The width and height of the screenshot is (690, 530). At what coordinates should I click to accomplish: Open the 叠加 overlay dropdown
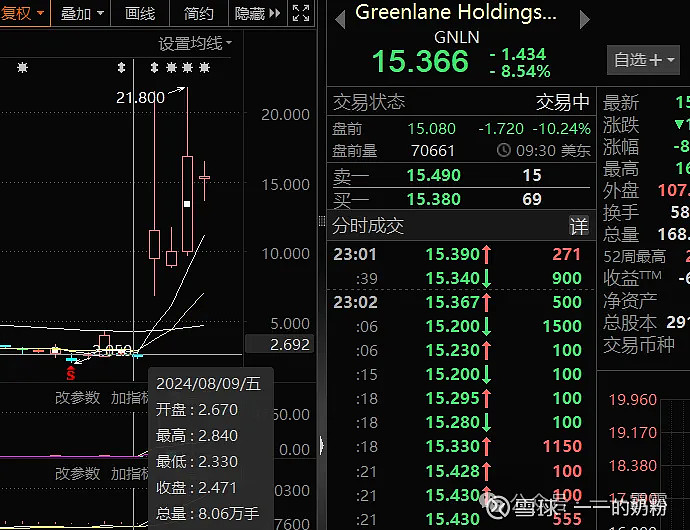pyautogui.click(x=81, y=13)
